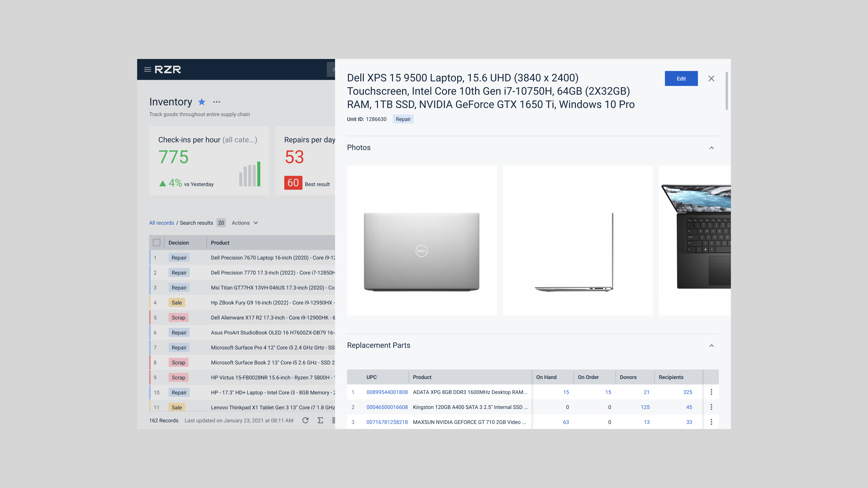The width and height of the screenshot is (868, 488).
Task: Click Recipients value 325 for ADATA
Action: coord(687,392)
